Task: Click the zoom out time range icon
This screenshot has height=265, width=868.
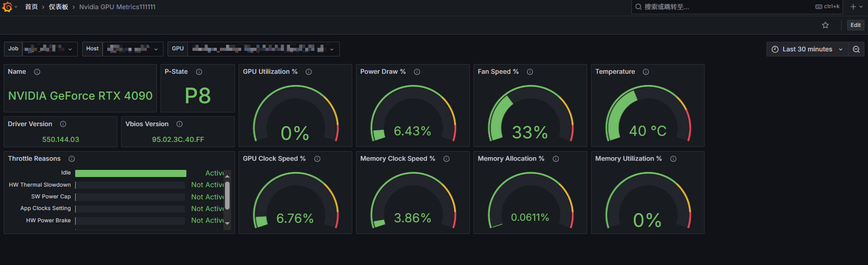Action: point(856,49)
